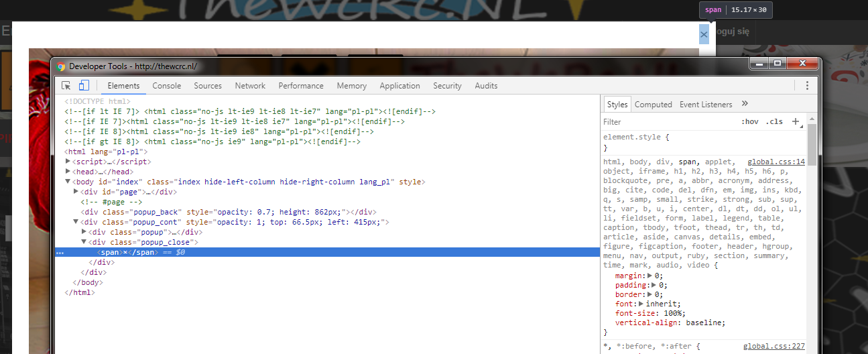Collapse the popup_close div node

click(x=84, y=242)
